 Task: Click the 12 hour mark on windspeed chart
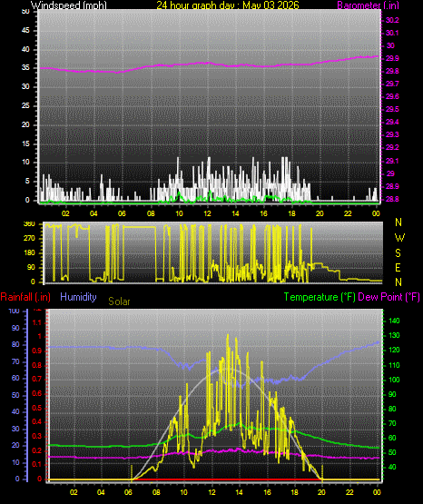coord(207,213)
